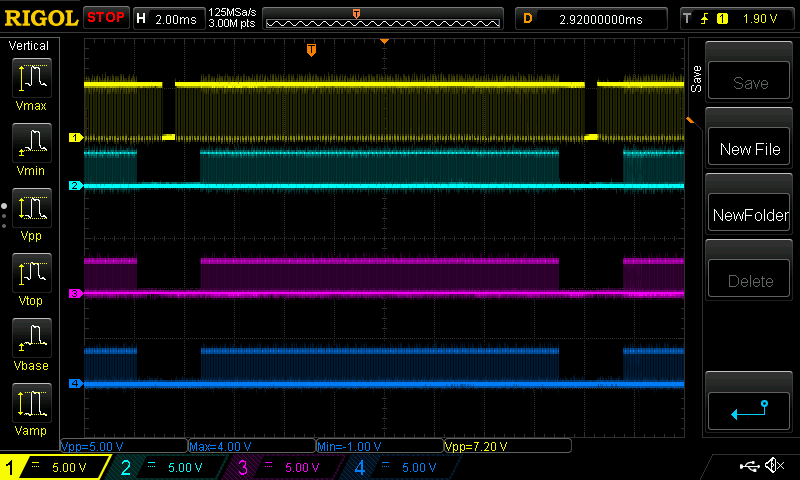This screenshot has height=480, width=800.
Task: Click the orange trigger position T marker on grid
Action: click(311, 49)
